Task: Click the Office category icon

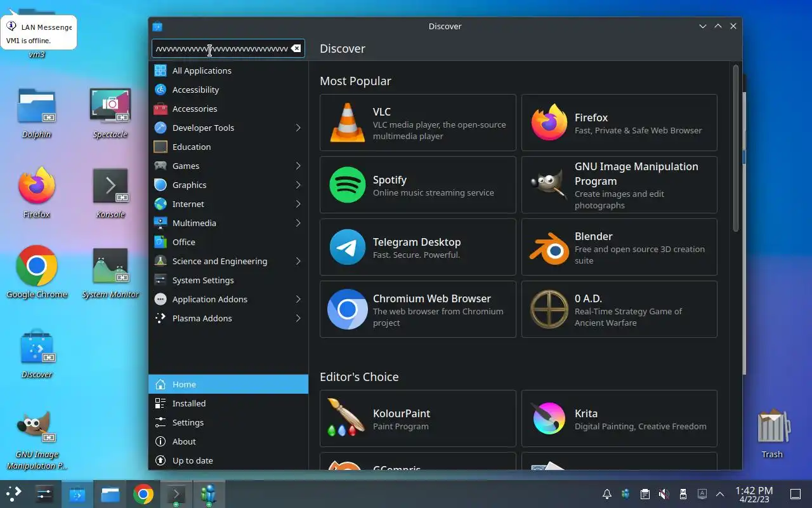Action: (160, 242)
